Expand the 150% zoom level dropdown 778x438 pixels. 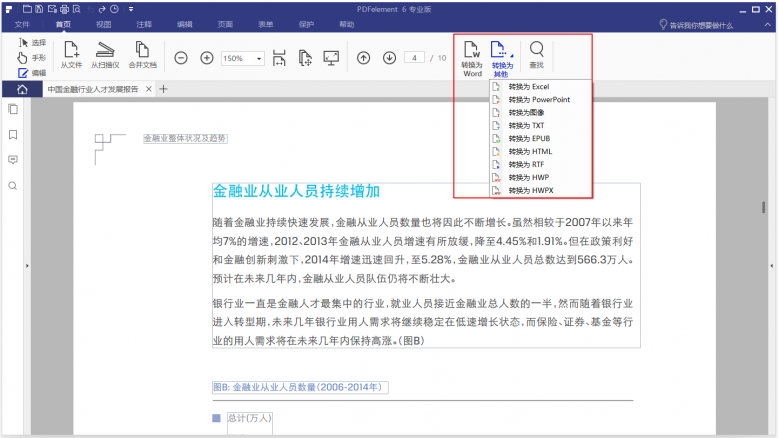click(259, 59)
